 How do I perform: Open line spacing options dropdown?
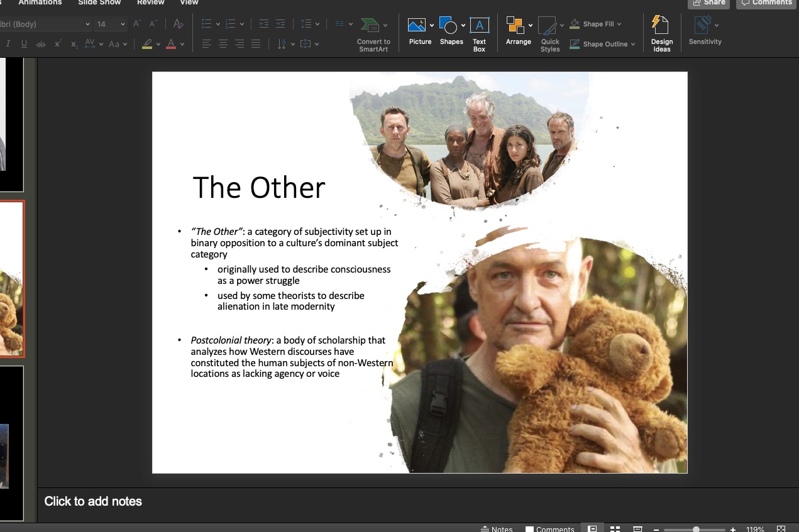pos(317,24)
